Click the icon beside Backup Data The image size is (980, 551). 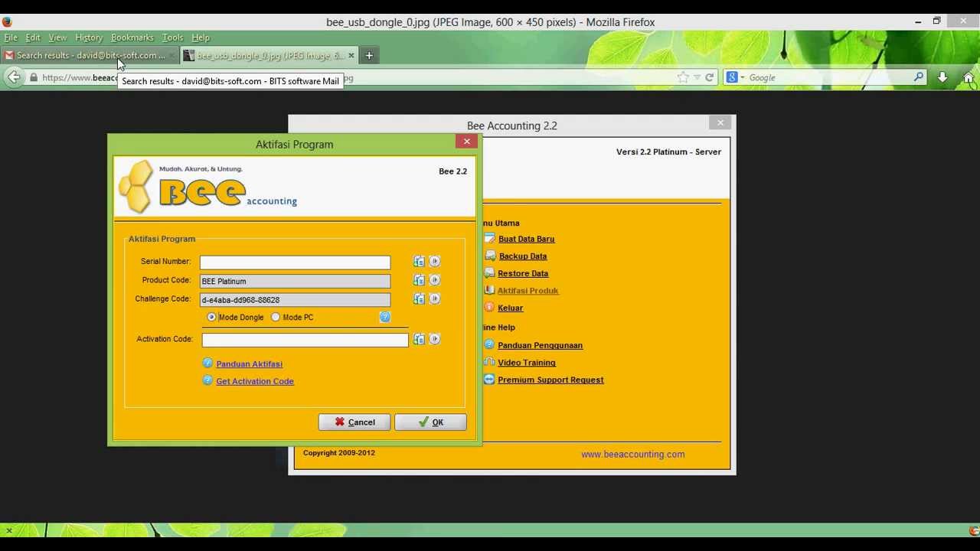[490, 256]
